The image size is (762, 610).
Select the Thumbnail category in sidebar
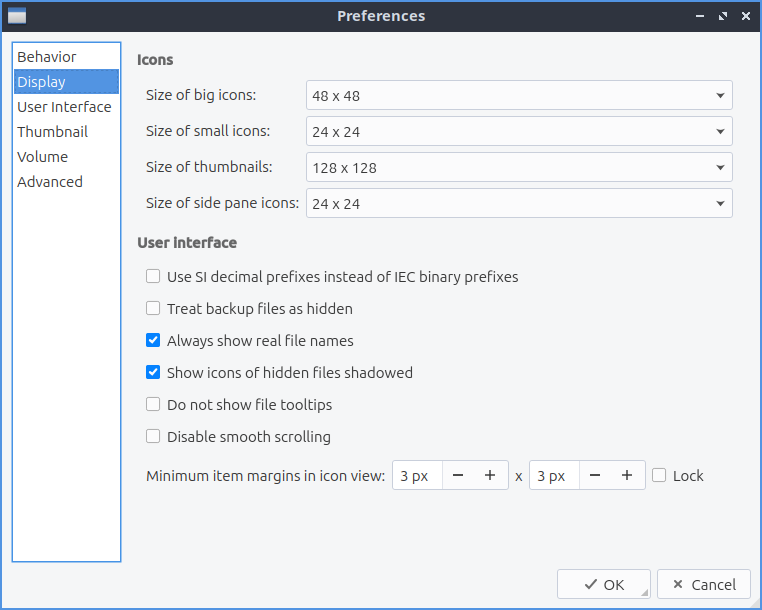(x=52, y=132)
